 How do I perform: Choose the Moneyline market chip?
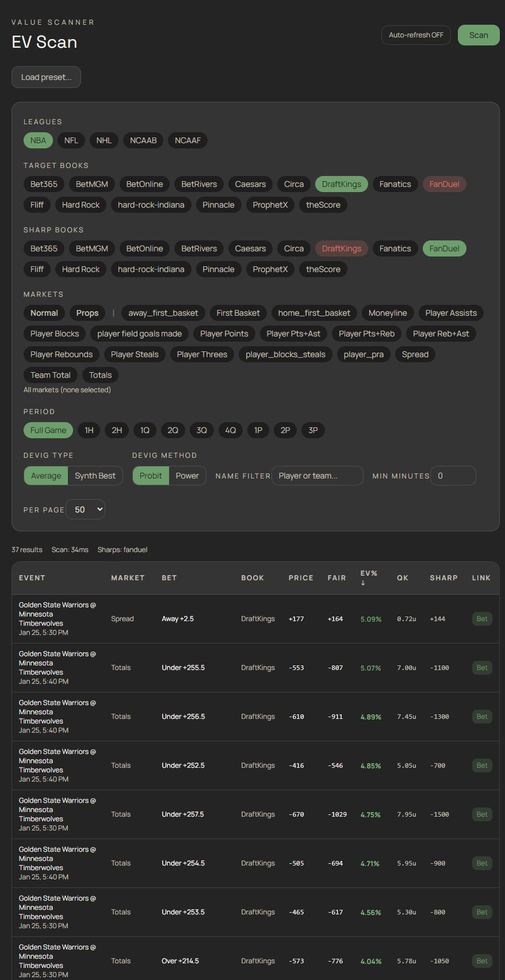(388, 313)
